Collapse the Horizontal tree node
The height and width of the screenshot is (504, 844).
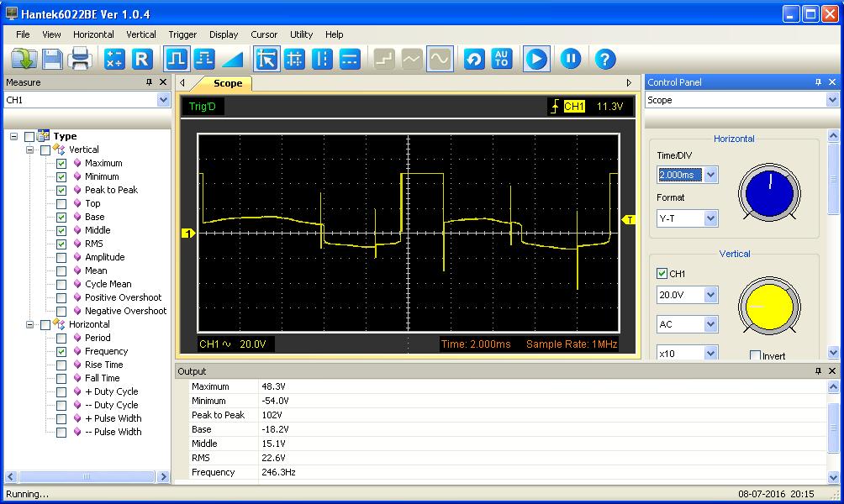tap(30, 325)
